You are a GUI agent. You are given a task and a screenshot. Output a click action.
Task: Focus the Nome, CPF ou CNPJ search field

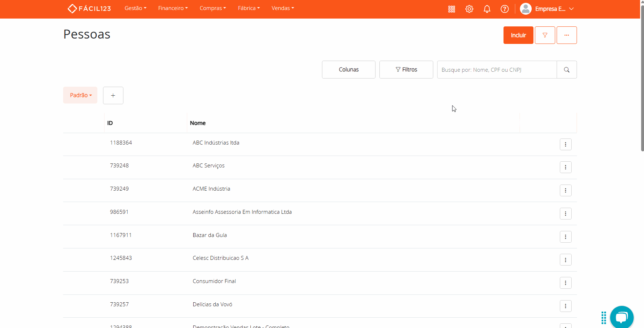(497, 70)
